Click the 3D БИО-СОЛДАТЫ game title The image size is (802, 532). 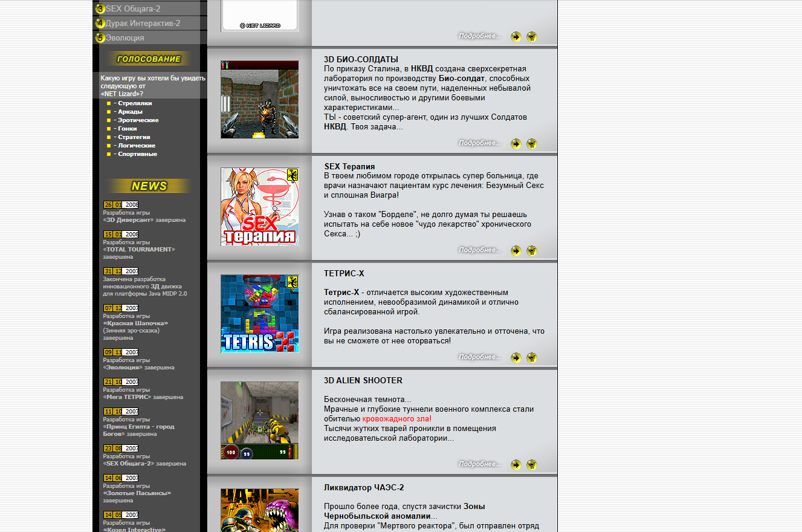click(x=361, y=59)
